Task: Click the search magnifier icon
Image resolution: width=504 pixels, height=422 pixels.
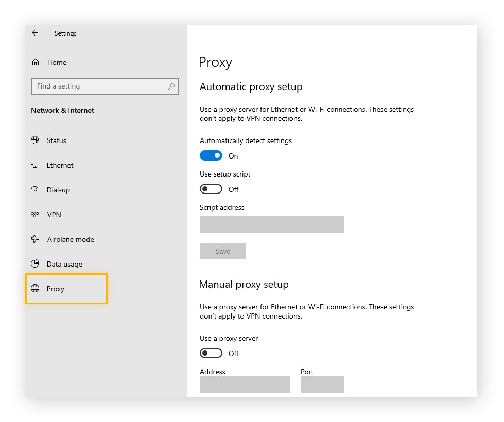Action: coord(172,86)
